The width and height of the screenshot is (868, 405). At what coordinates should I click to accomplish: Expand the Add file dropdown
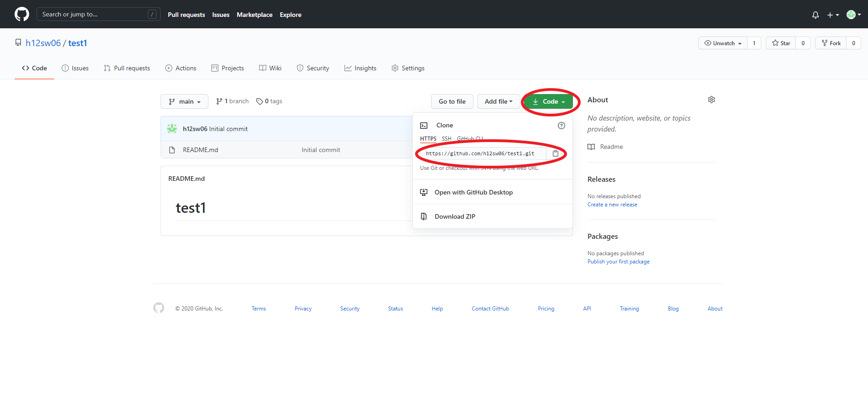tap(499, 101)
